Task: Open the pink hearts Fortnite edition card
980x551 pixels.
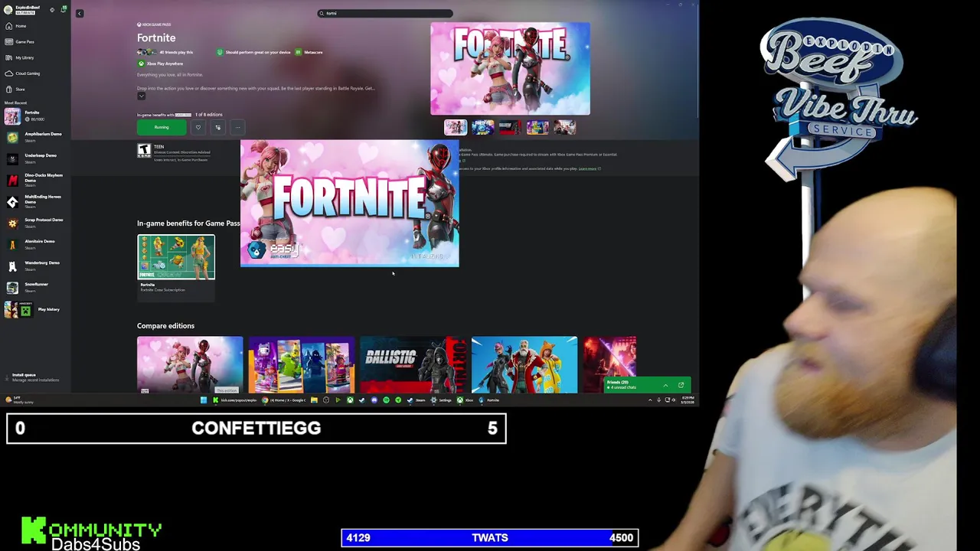Action: [190, 364]
